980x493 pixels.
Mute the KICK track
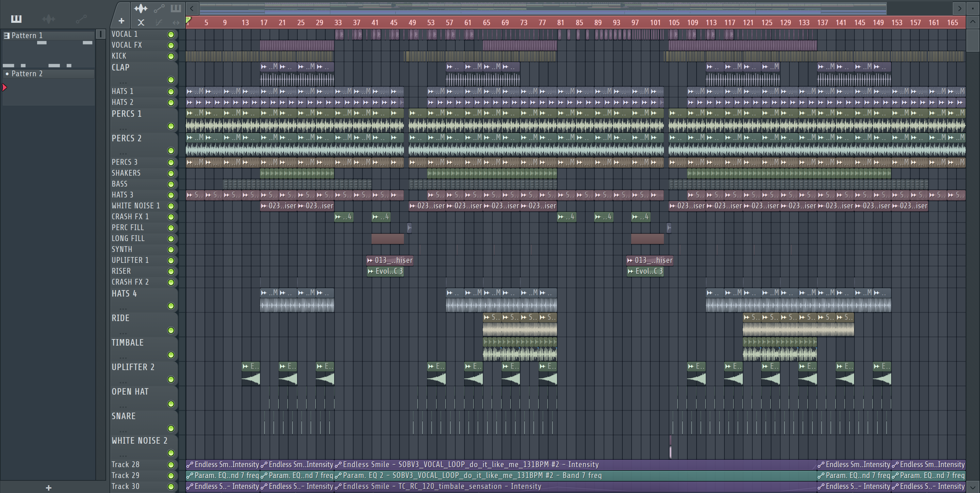click(171, 56)
